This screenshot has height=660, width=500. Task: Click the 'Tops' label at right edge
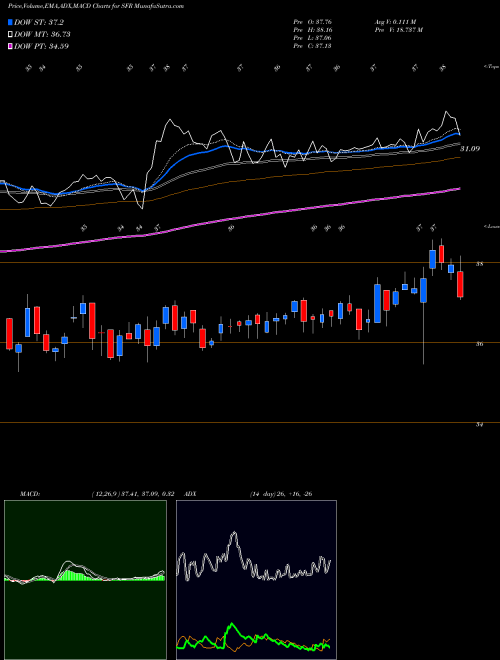coord(492,67)
